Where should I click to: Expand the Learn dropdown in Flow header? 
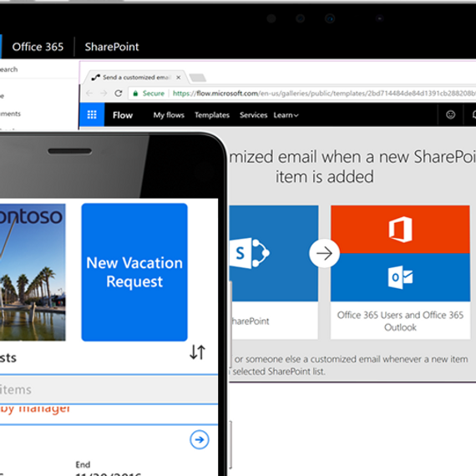coord(286,115)
